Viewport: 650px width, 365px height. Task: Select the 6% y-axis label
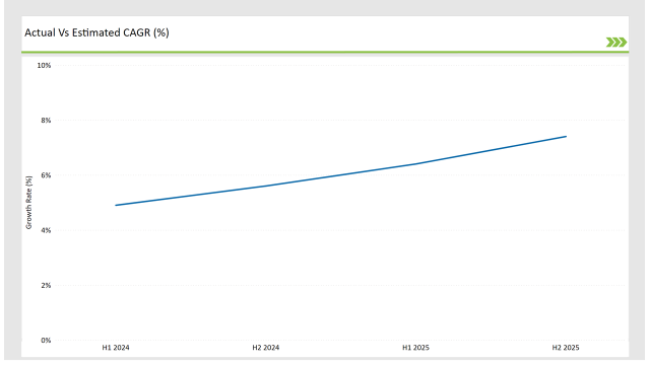click(46, 175)
